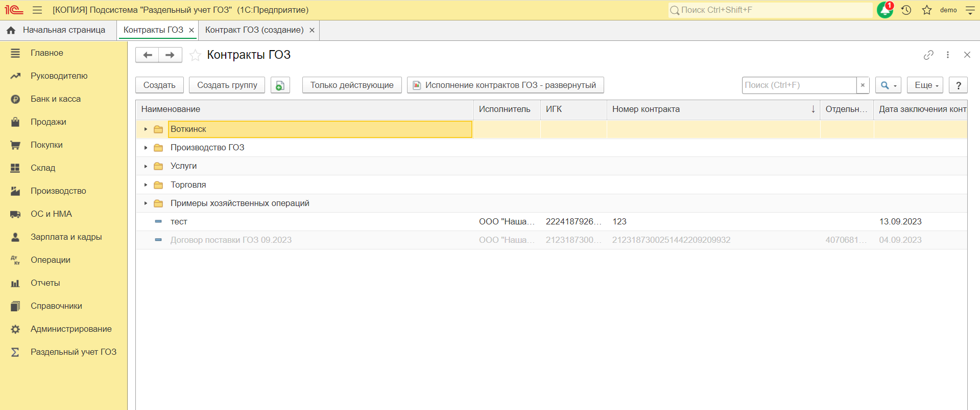Click ОС и НМА truck icon
Viewport: 980px width, 410px height.
pos(15,214)
